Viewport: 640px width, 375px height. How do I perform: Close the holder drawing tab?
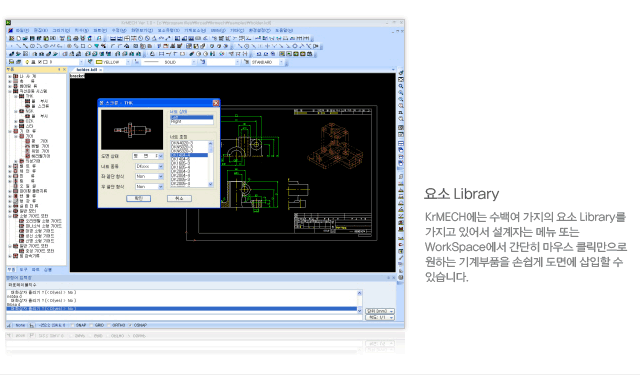(101, 70)
